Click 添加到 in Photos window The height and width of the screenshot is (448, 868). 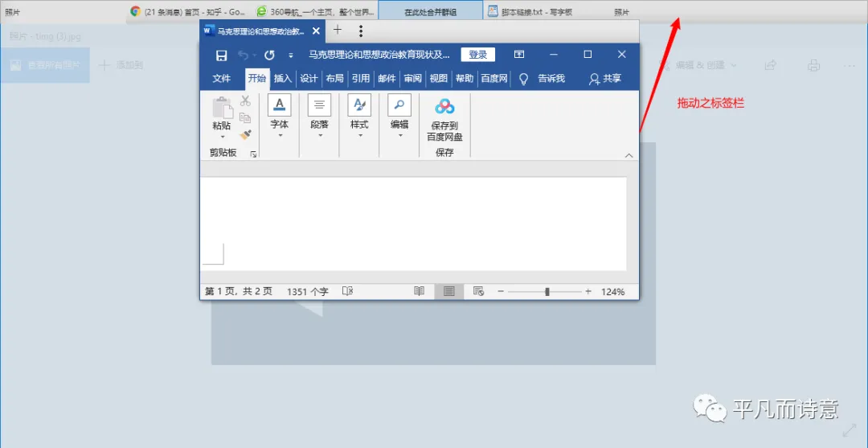click(x=121, y=65)
